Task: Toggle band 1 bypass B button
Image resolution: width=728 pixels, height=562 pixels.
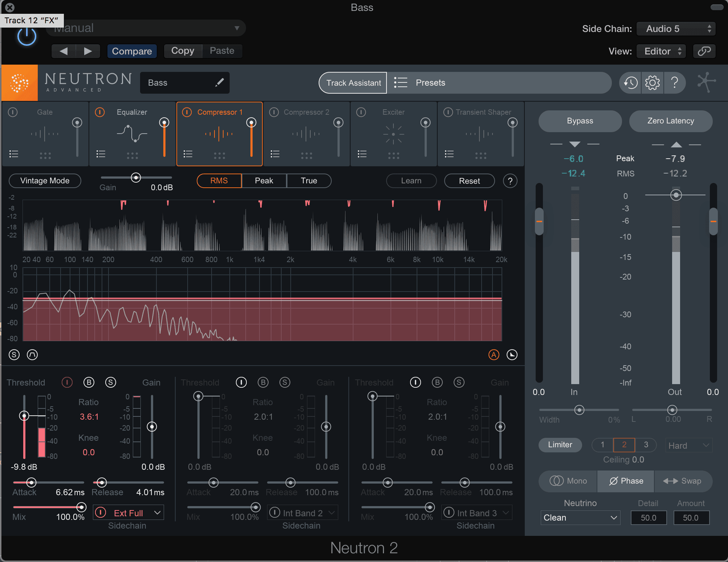Action: [x=89, y=382]
